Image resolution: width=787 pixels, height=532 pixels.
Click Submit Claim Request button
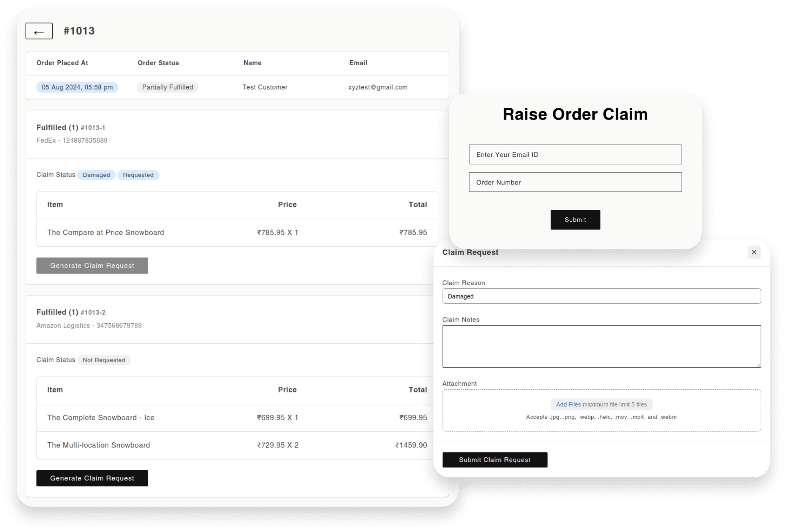[495, 458]
